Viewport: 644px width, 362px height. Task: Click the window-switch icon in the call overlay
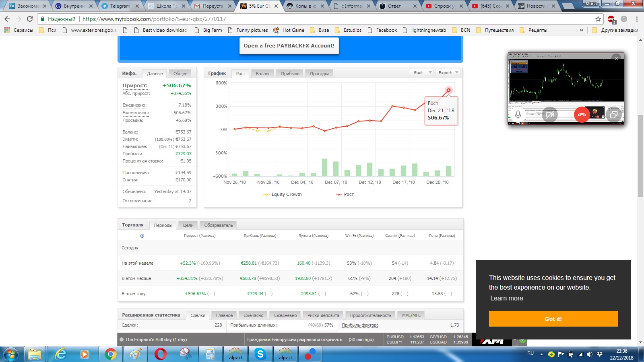point(614,114)
